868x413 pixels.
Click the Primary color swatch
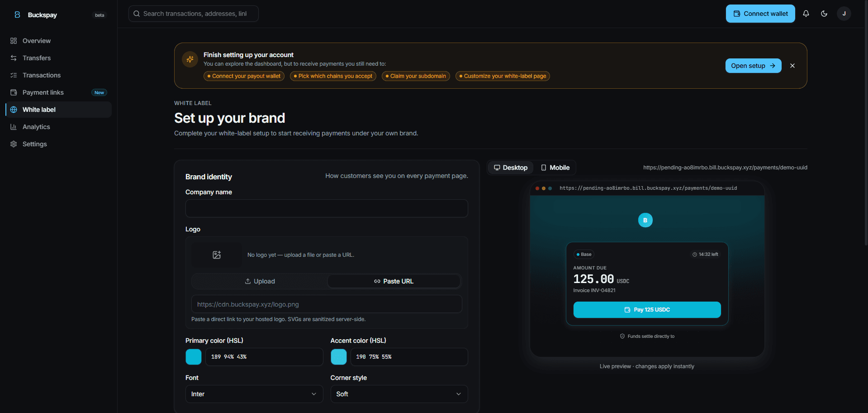tap(194, 357)
